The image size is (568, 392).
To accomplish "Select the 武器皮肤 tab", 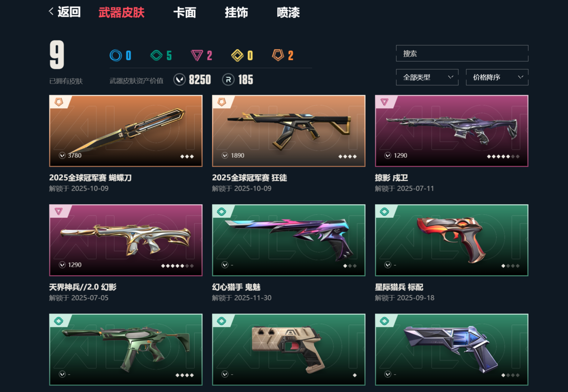I will coord(121,13).
